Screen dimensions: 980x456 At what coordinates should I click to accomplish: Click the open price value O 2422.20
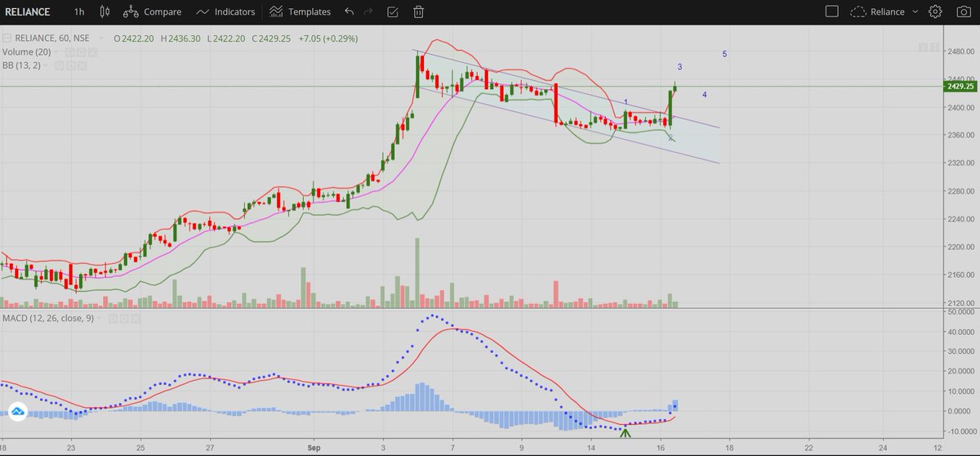point(136,38)
